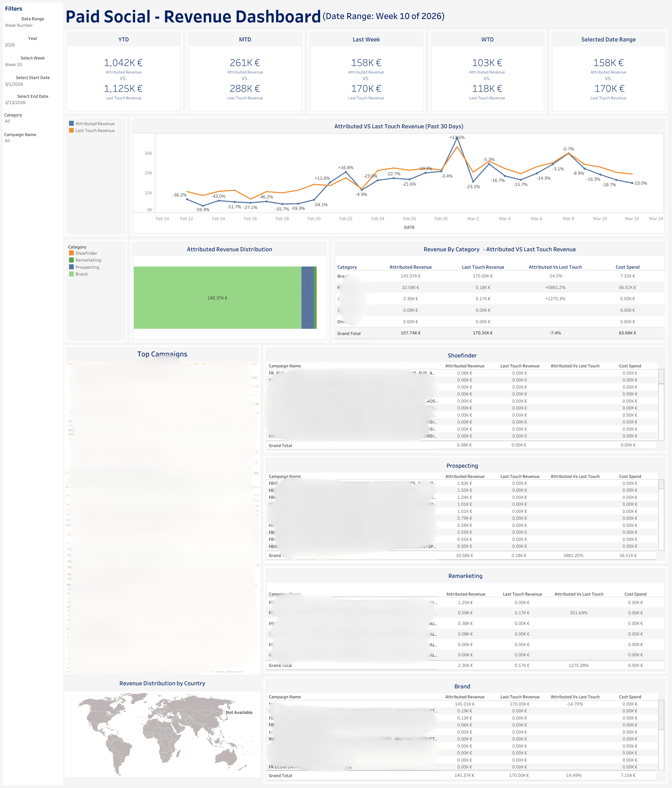Select the Remarketing category legend square
The width and height of the screenshot is (672, 788).
(x=71, y=260)
